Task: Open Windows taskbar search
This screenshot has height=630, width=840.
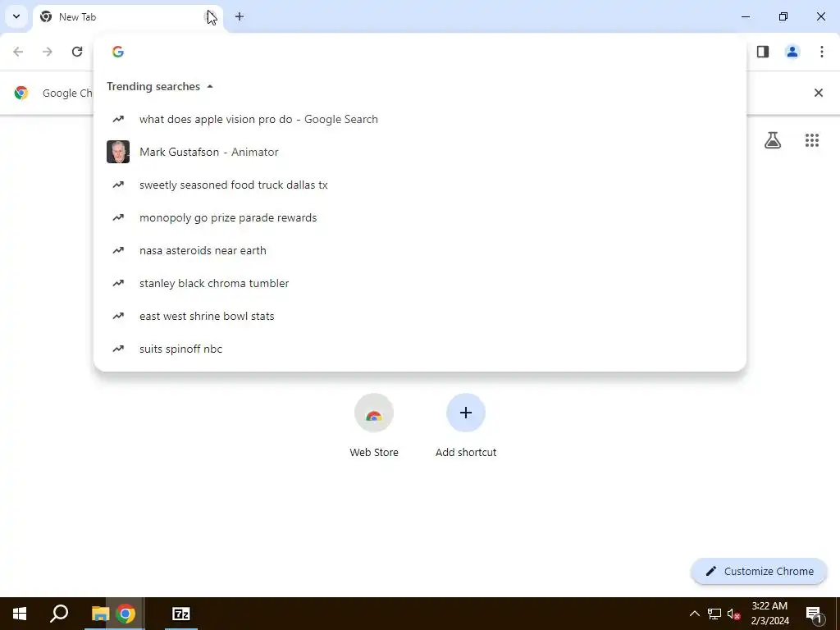Action: 59,614
